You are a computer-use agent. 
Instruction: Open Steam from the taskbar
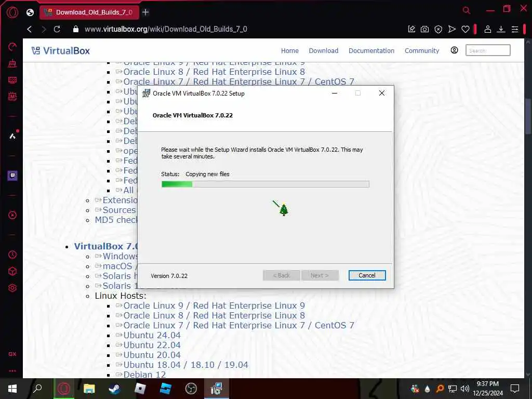(114, 389)
